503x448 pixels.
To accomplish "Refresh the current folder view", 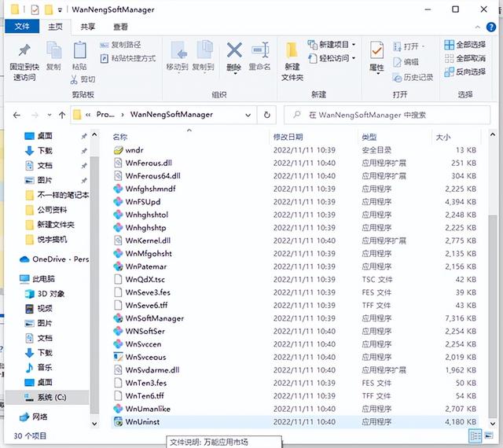I will pyautogui.click(x=268, y=114).
